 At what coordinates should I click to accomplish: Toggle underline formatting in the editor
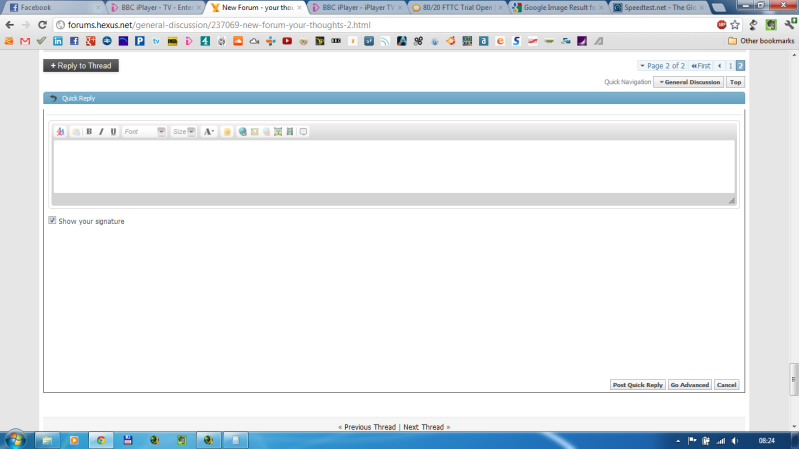(113, 132)
